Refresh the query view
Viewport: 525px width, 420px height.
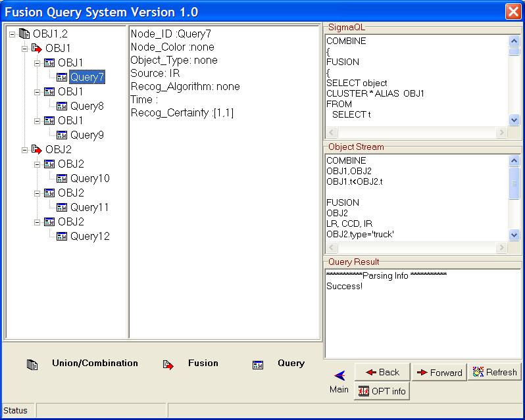tap(495, 372)
